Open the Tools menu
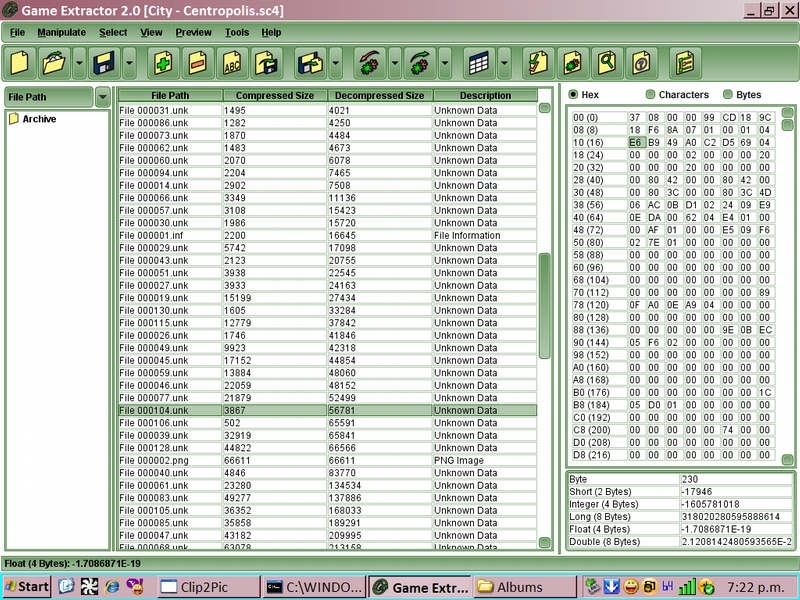 237,33
